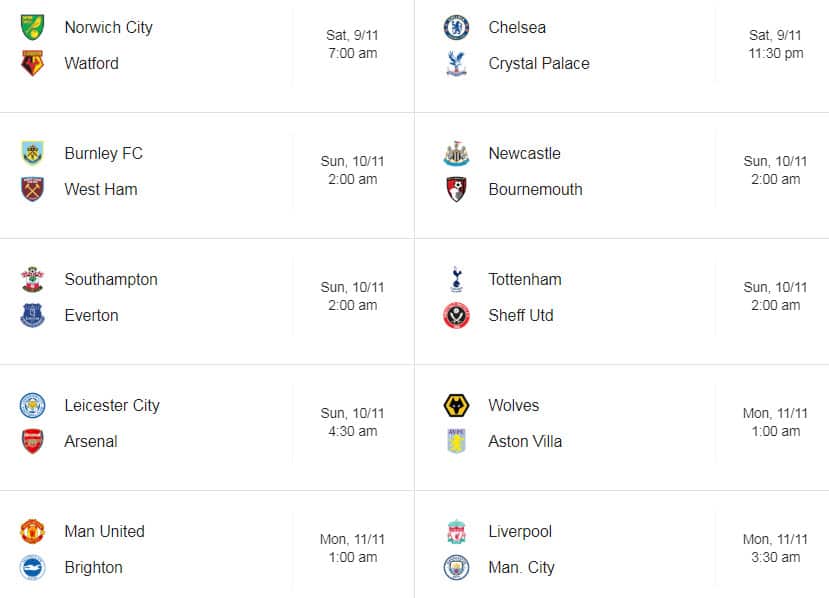829x598 pixels.
Task: Open the Sheff Utd team link
Action: click(x=520, y=315)
